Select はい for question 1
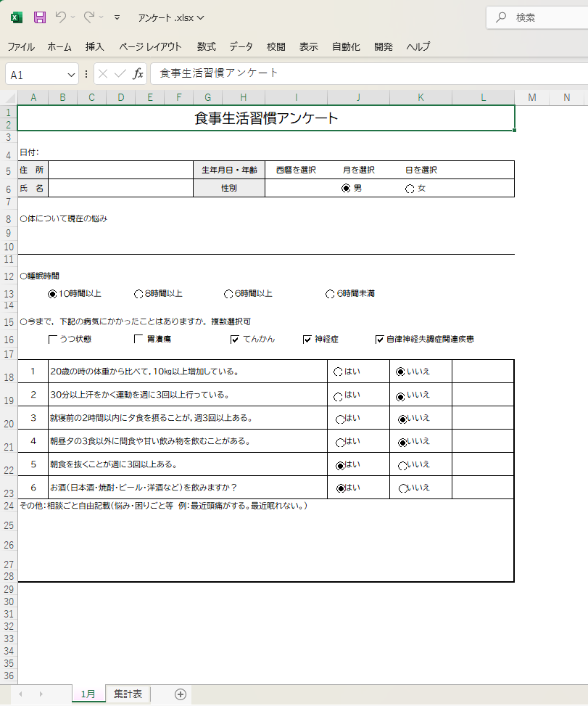Image resolution: width=588 pixels, height=706 pixels. coord(338,372)
